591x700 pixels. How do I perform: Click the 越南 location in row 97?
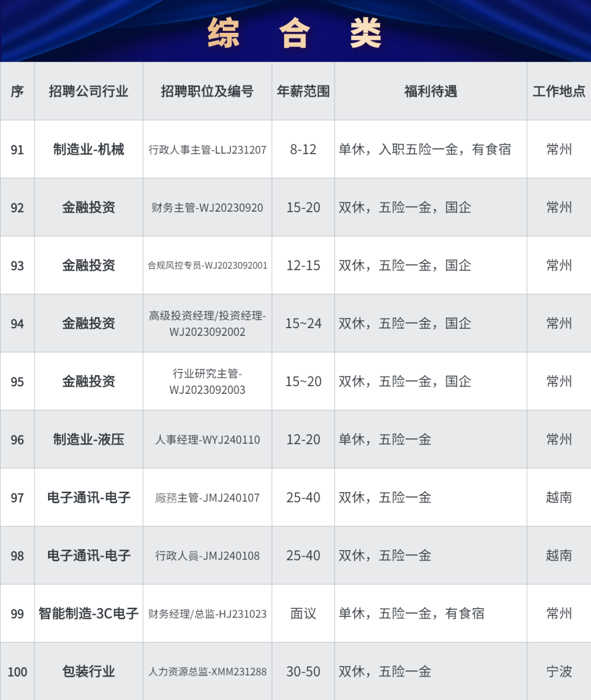(559, 497)
